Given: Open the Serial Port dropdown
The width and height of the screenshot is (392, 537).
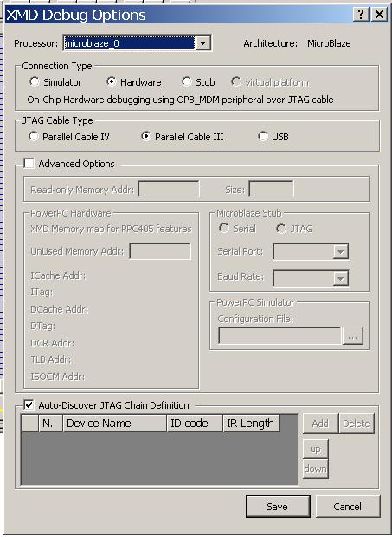Looking at the screenshot, I should (340, 252).
